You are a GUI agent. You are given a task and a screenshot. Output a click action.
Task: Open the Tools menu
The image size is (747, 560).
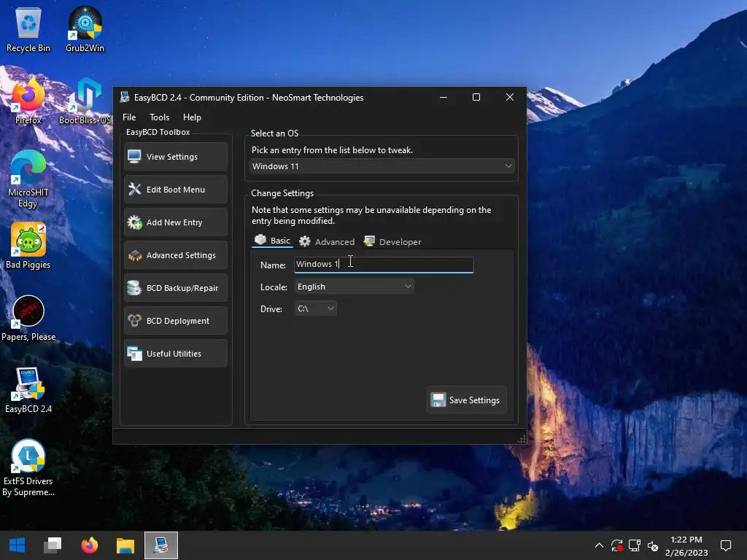point(159,117)
